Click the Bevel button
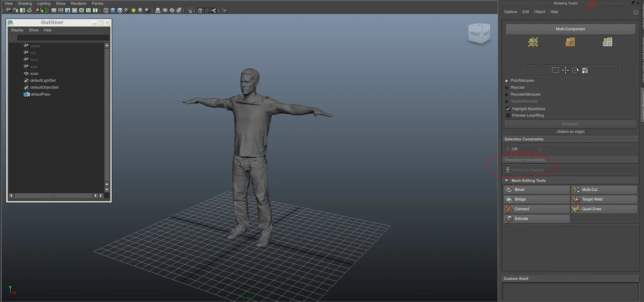The width and height of the screenshot is (644, 302). click(536, 189)
